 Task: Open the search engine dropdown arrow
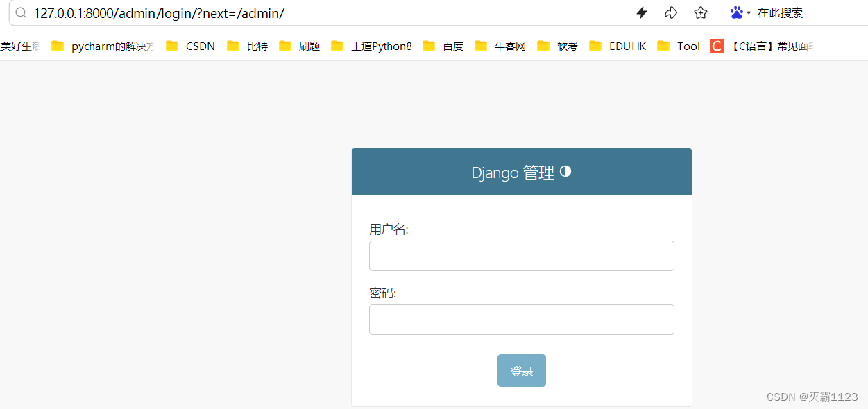pos(749,13)
